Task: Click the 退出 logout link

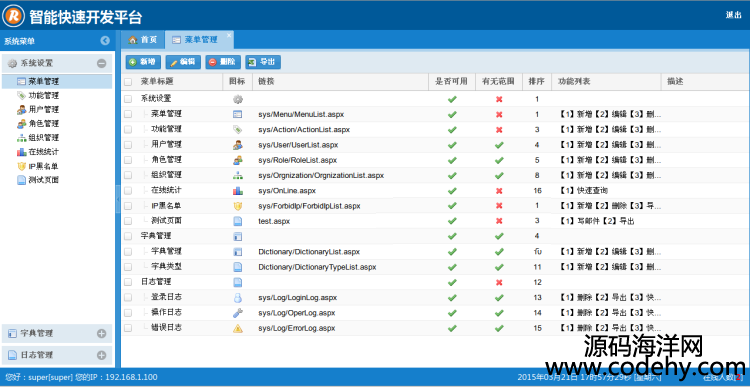Action: (x=733, y=15)
